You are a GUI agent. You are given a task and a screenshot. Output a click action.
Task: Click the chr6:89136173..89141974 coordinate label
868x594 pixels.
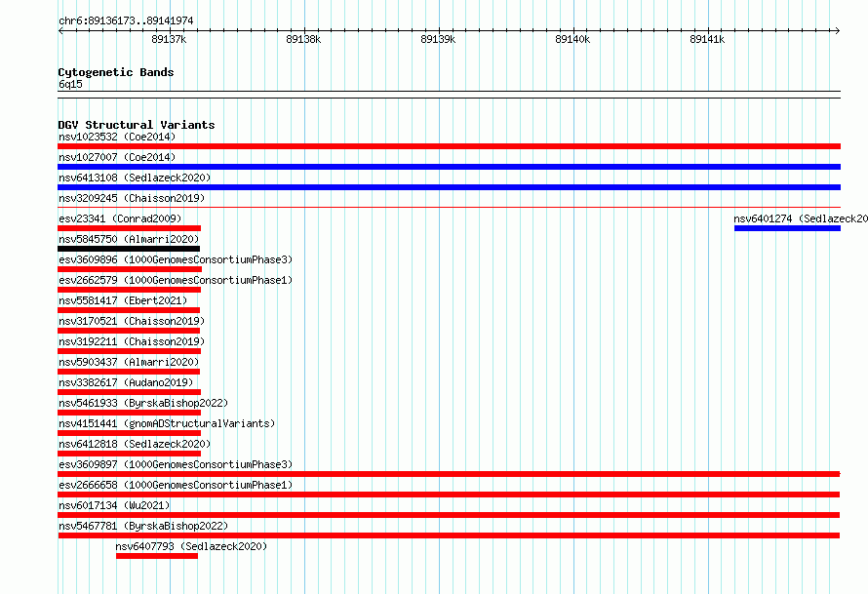[x=126, y=20]
